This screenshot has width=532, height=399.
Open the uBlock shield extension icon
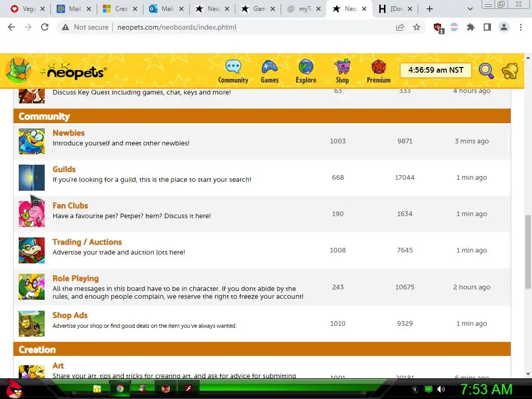[438, 28]
